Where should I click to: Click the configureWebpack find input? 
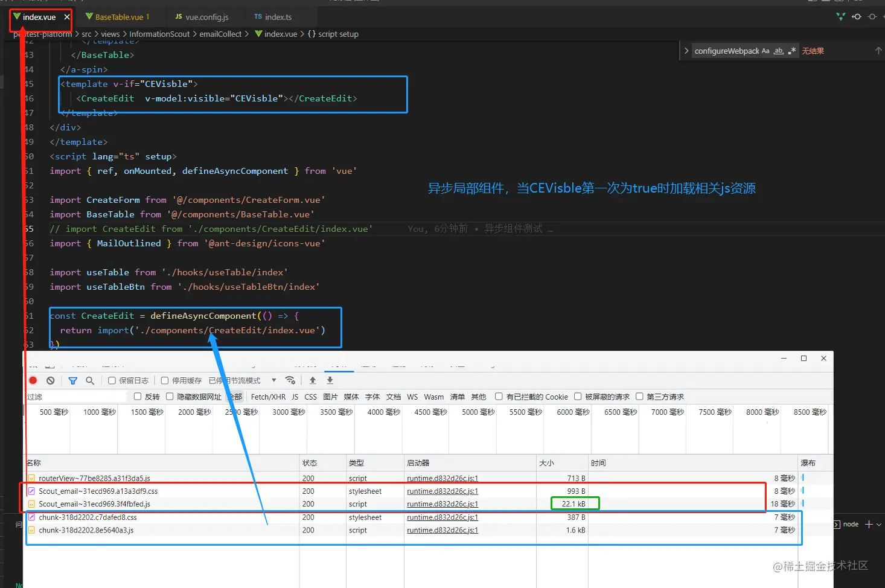pyautogui.click(x=726, y=51)
